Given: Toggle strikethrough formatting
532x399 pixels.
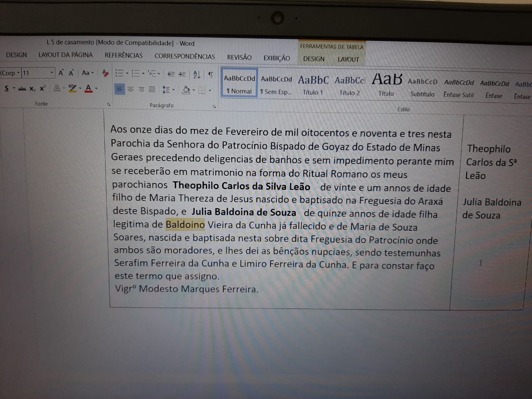Looking at the screenshot, I should [22, 89].
